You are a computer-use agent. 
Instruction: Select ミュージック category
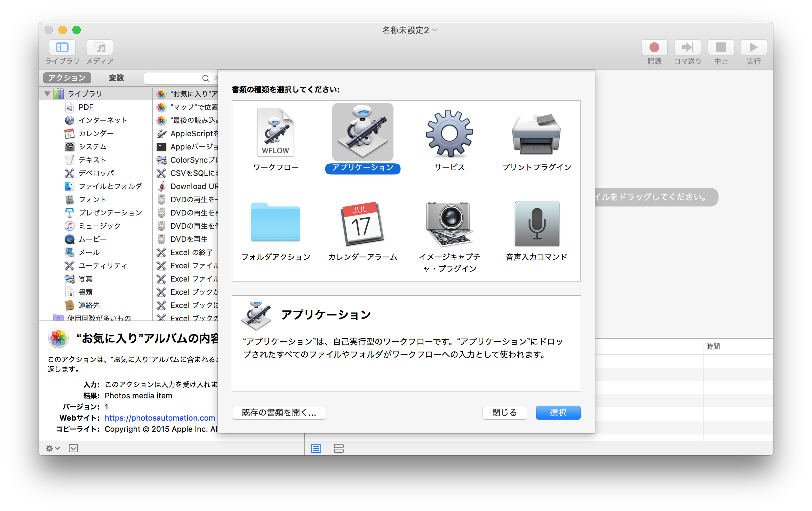pos(96,226)
